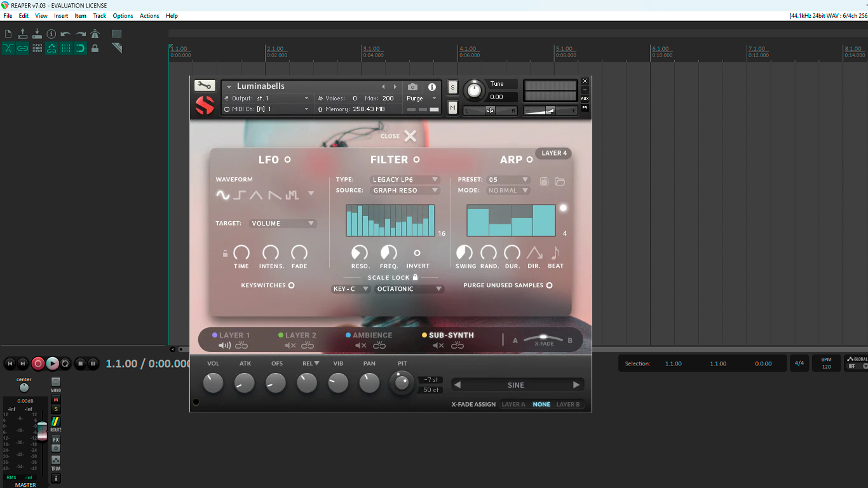Toggle the KEYSWITCHES option
This screenshot has width=868, height=488.
[292, 285]
